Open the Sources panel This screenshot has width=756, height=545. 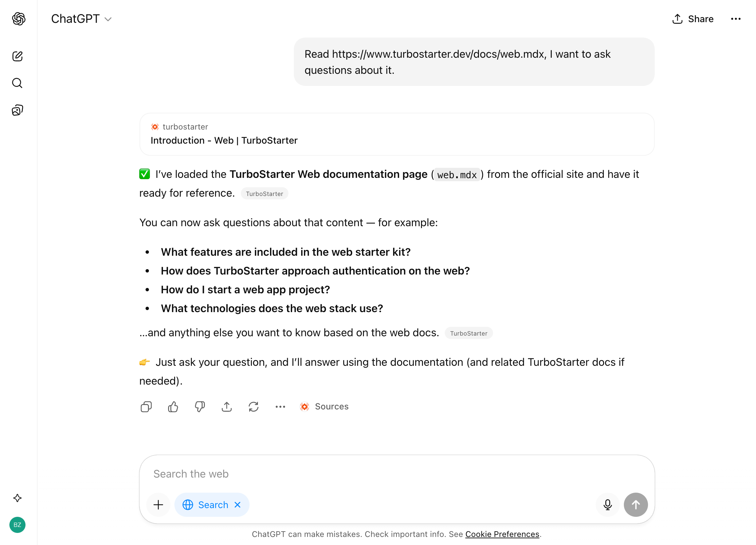(324, 406)
